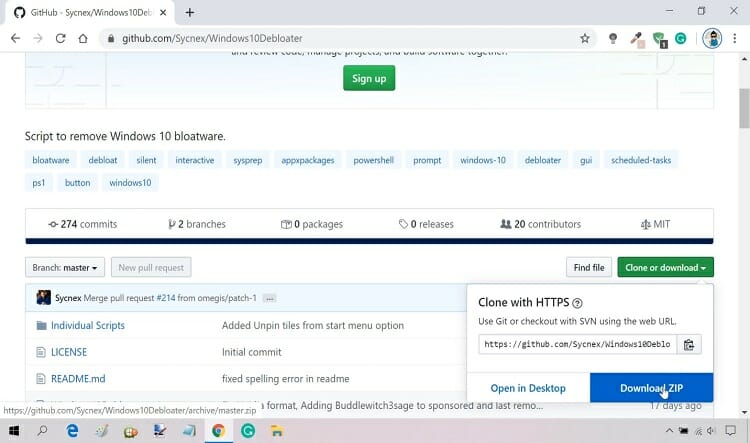Launch Microsoft Edge from taskbar
Screen dimensions: 750x443
(72, 431)
